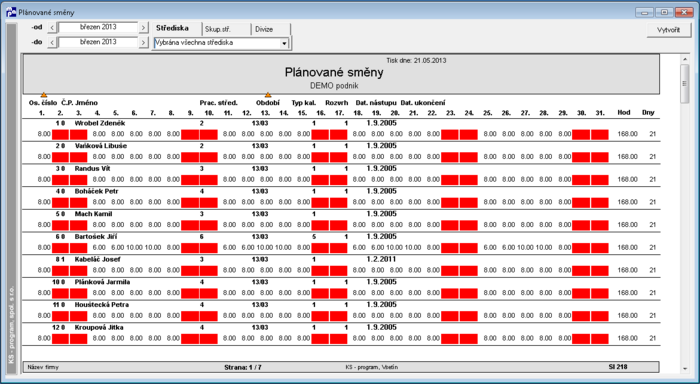Click the vertical scrollbar up arrow
This screenshot has height=384, width=700.
685,59
